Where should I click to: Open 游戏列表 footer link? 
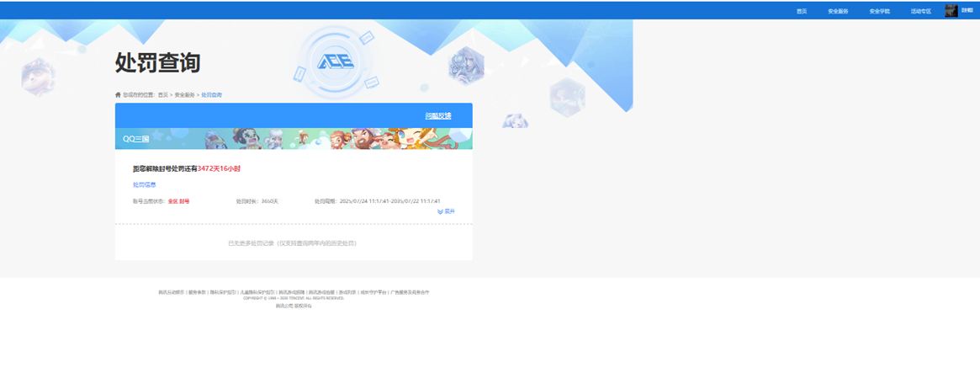pos(347,292)
